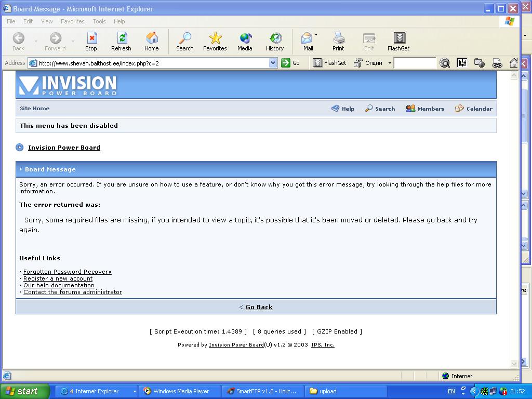Click Register a new account

58,278
